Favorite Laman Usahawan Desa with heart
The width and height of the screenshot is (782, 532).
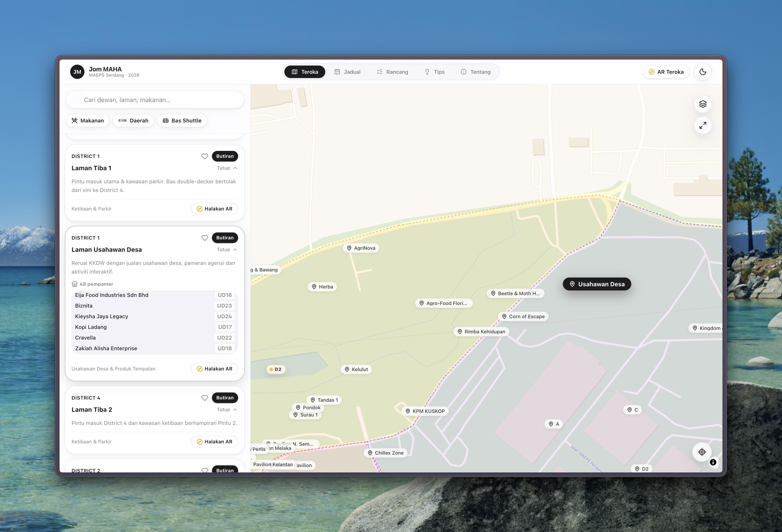click(205, 238)
